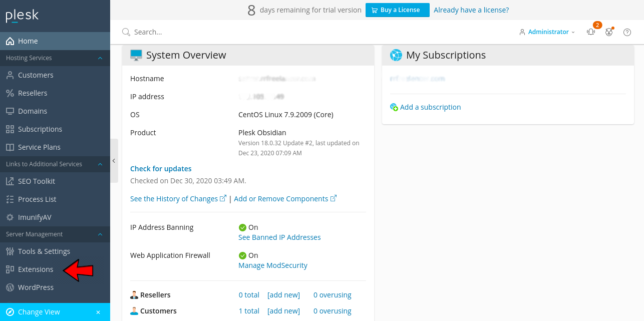Open the notifications bell icon
The image size is (644, 321).
591,32
